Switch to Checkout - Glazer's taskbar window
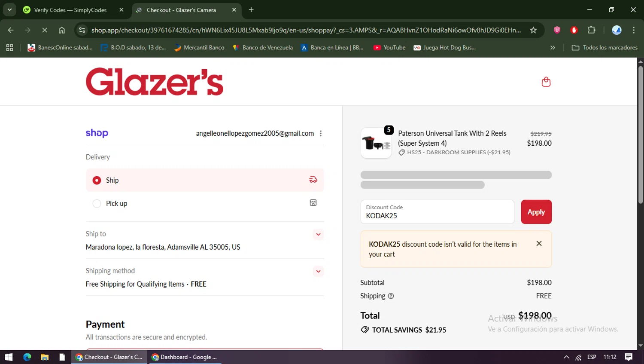This screenshot has width=644, height=364. pos(109,357)
